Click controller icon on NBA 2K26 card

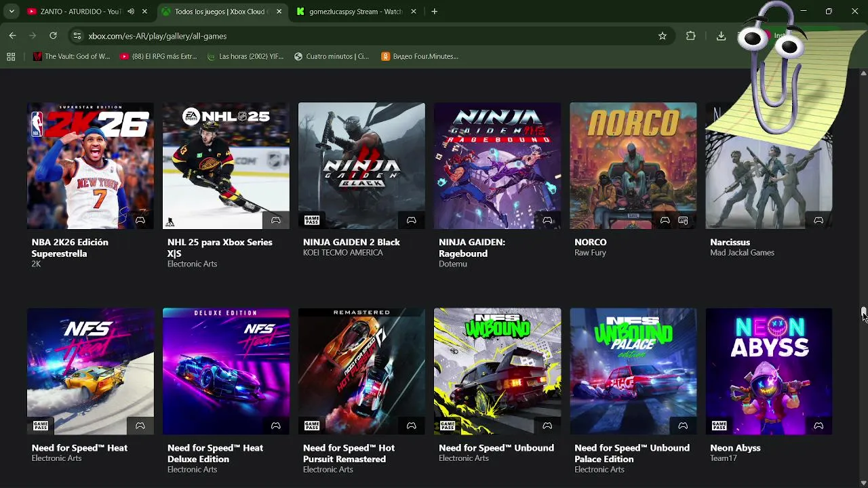(x=140, y=220)
